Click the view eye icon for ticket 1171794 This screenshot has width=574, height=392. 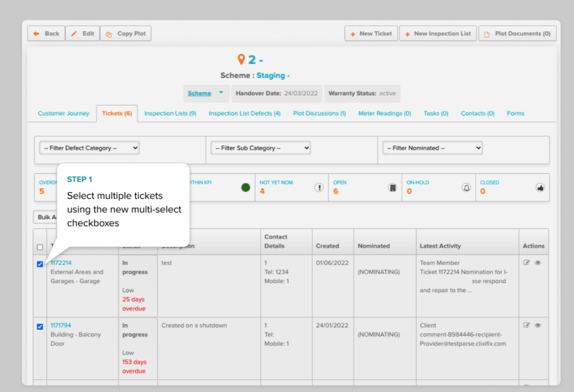click(538, 325)
